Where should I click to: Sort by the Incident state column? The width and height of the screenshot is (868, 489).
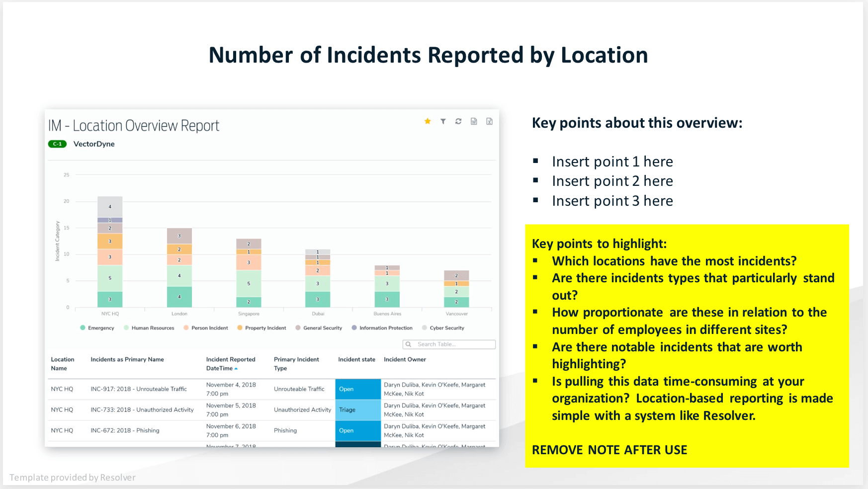[356, 359]
